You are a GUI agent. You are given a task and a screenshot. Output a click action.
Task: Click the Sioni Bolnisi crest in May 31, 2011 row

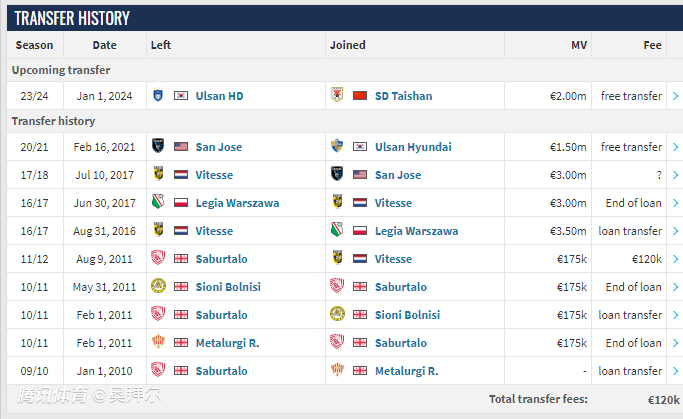click(x=158, y=286)
